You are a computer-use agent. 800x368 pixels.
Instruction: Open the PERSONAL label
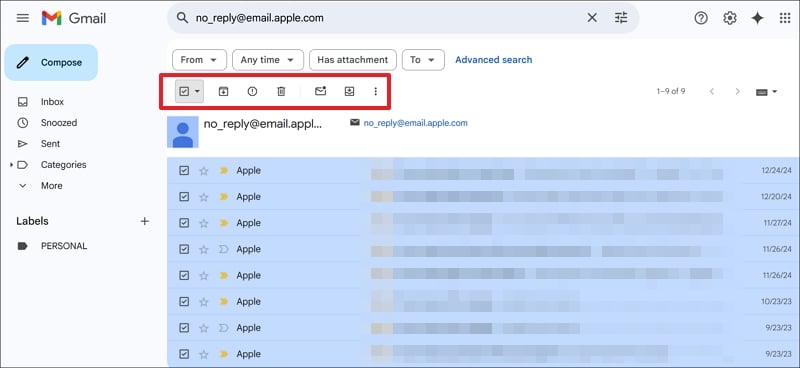pyautogui.click(x=64, y=246)
